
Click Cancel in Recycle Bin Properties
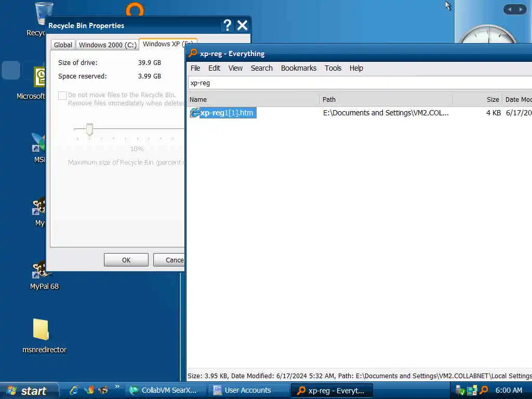[x=169, y=260]
